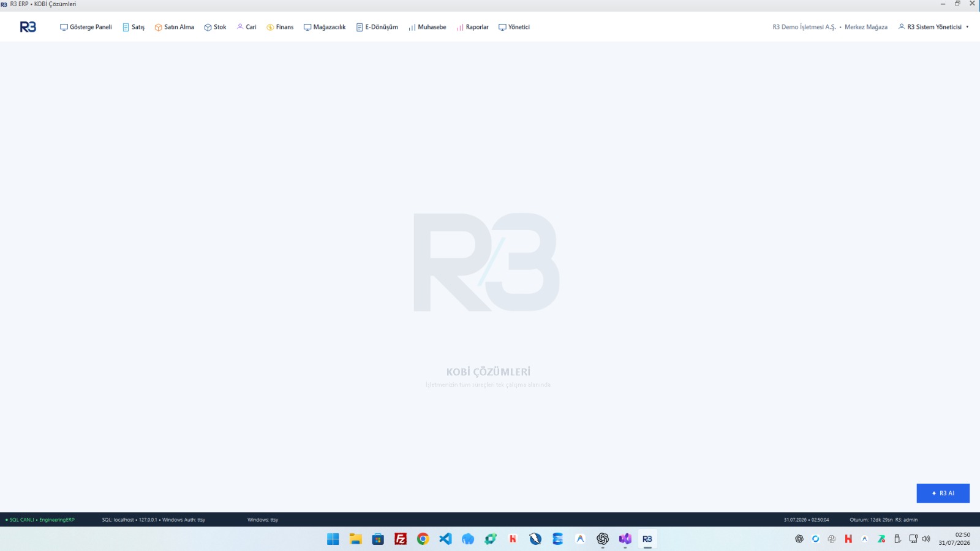Open the Windows Start menu
980x551 pixels.
tap(333, 539)
